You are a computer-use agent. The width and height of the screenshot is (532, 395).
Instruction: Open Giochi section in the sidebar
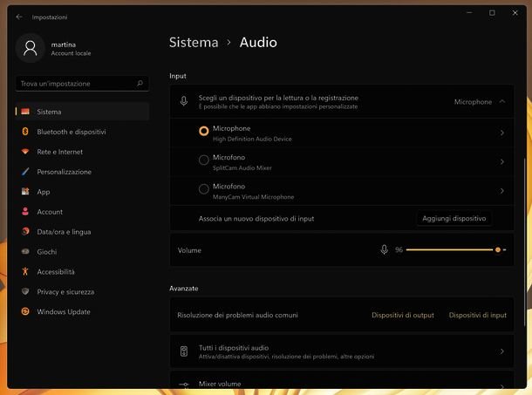point(82,252)
